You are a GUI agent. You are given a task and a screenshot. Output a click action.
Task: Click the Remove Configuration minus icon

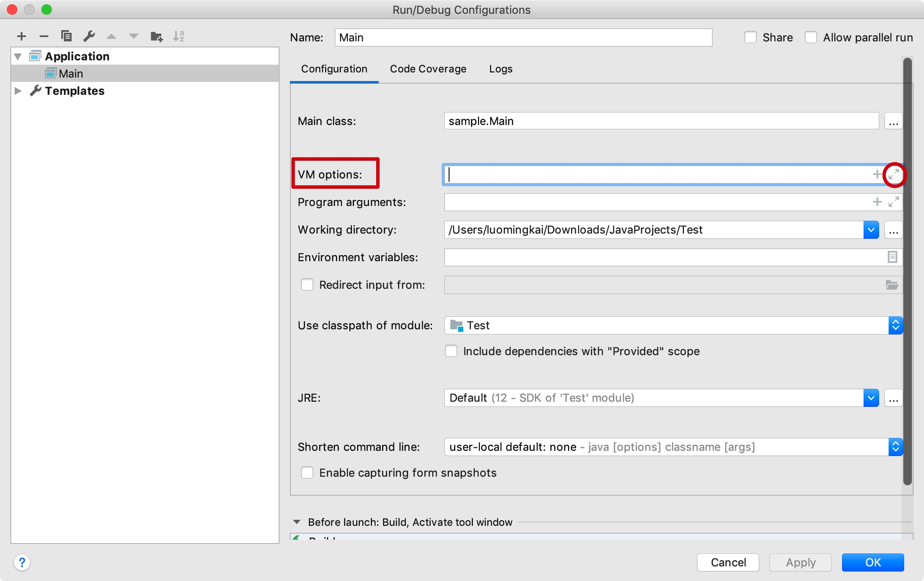point(44,36)
